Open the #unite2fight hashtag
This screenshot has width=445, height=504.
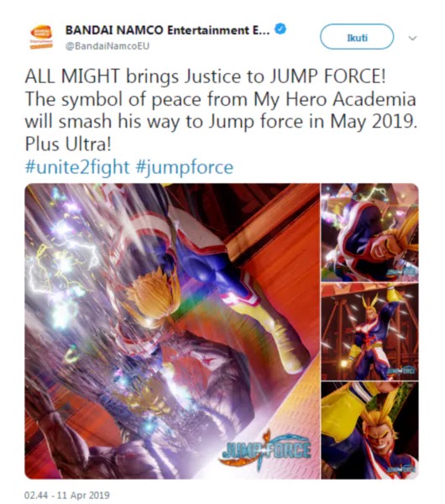[x=77, y=167]
